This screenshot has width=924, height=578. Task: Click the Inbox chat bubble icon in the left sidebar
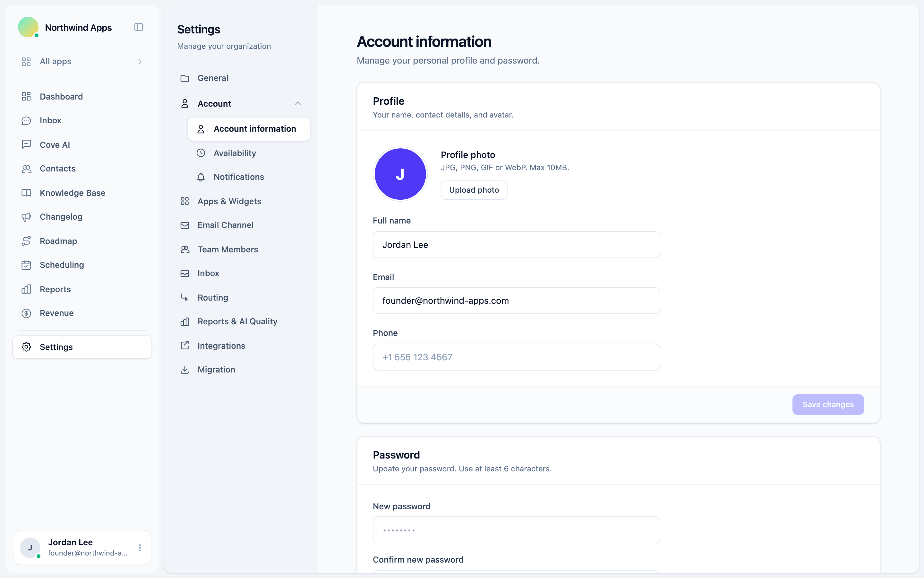tap(26, 120)
